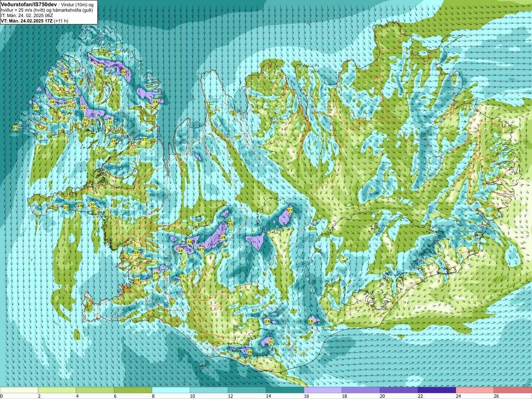Click the '16' tick on the color scale

[x=305, y=396]
